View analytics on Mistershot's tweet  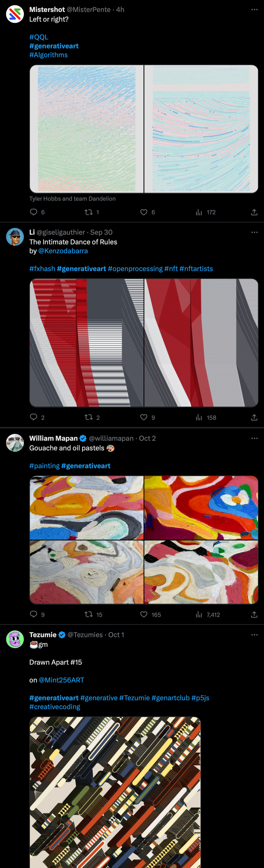pyautogui.click(x=199, y=212)
